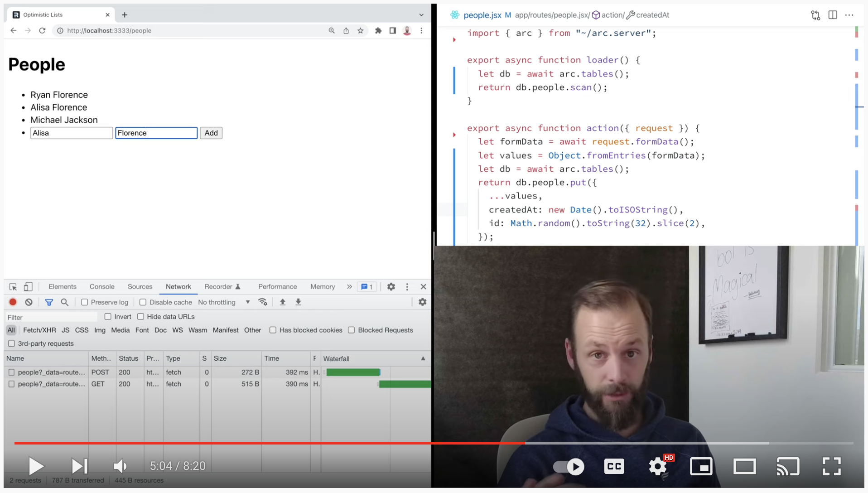
Task: Switch to the Memory tab
Action: point(323,287)
